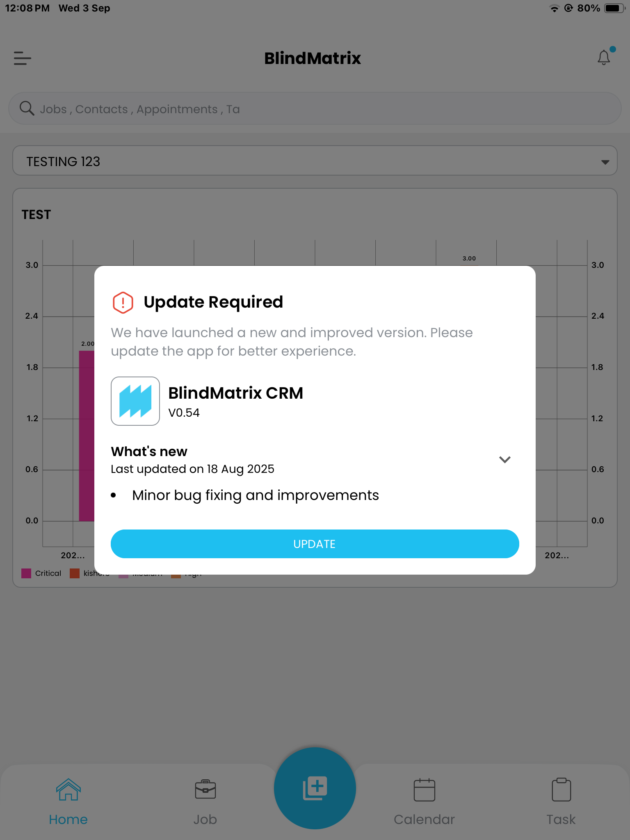630x840 pixels.
Task: Tap the Home house icon
Action: (68, 790)
